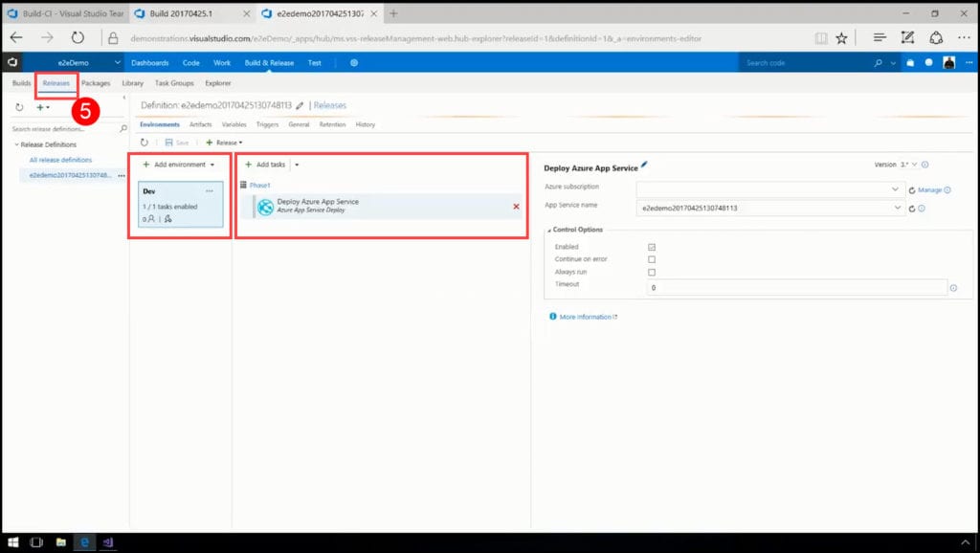Image resolution: width=980 pixels, height=553 pixels.
Task: Open the Dev environment ellipsis menu
Action: click(210, 191)
